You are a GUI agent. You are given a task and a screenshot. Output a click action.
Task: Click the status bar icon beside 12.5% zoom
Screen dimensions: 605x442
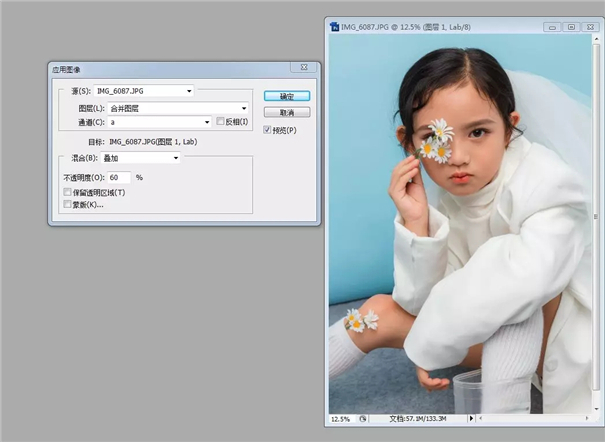tap(363, 418)
